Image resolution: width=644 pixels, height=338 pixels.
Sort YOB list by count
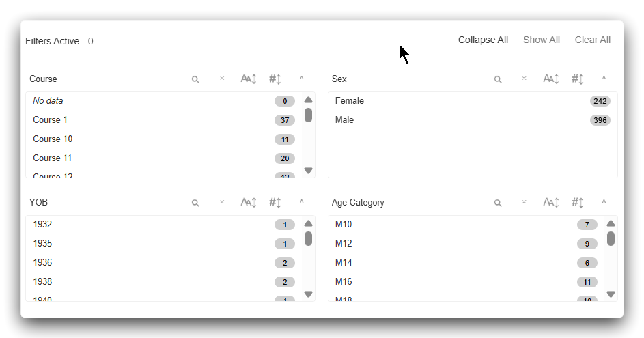275,203
